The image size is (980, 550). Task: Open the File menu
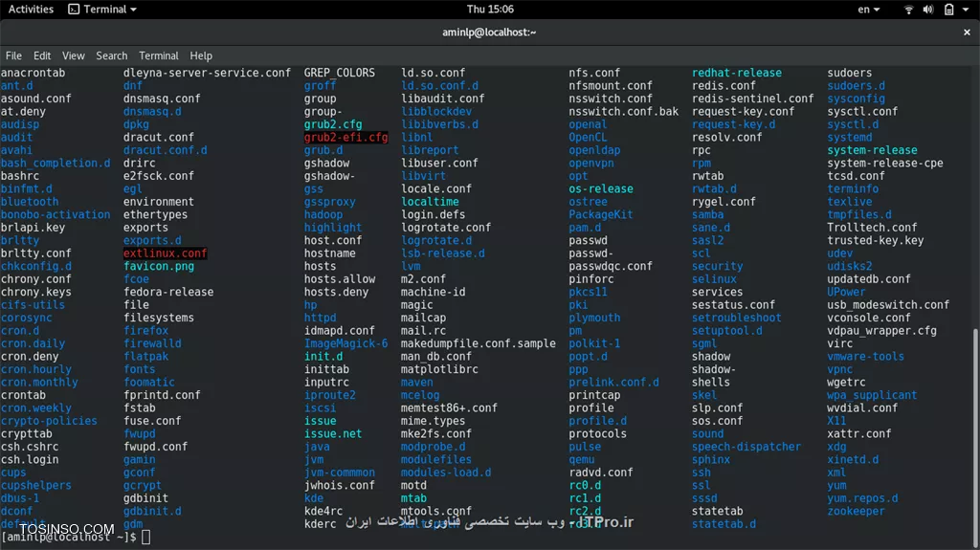click(x=13, y=55)
